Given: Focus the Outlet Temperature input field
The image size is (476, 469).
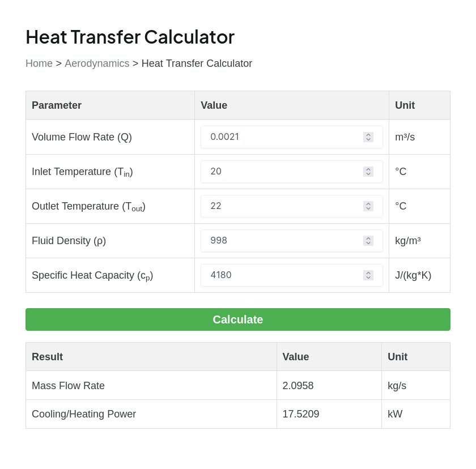Looking at the screenshot, I should tap(283, 206).
